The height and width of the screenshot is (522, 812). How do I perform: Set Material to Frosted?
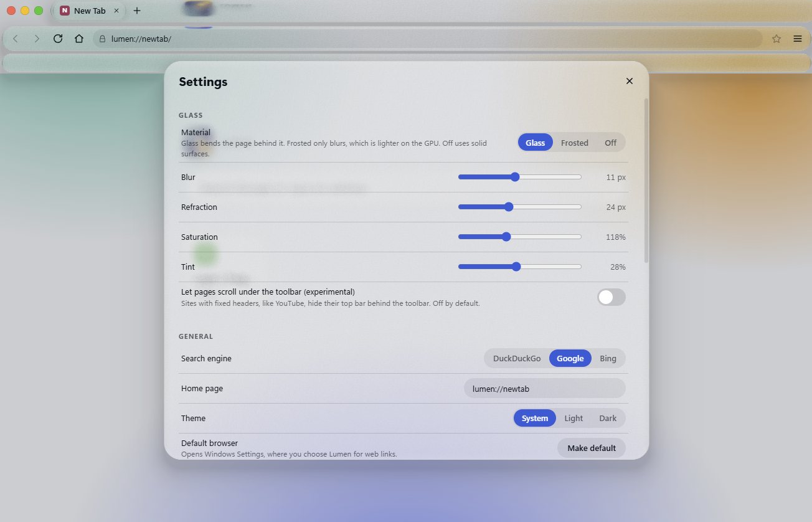click(x=574, y=143)
